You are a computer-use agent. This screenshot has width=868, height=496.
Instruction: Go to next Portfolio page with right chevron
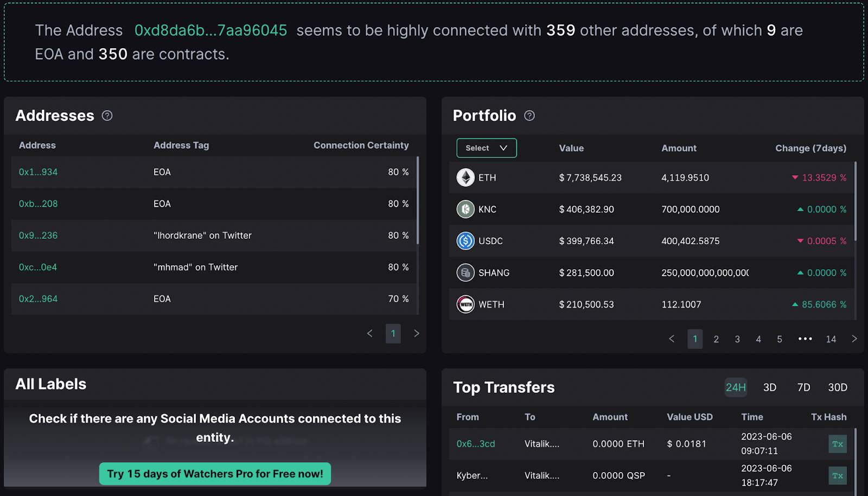click(x=854, y=339)
